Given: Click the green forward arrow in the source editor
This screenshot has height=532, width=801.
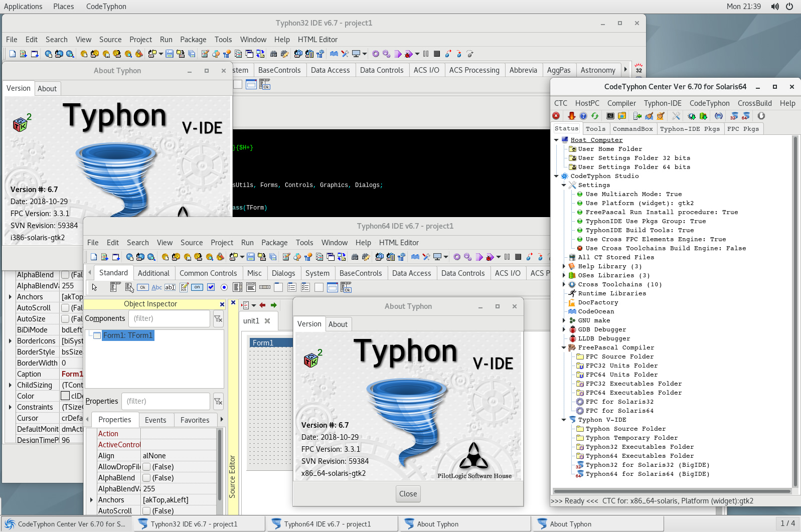Looking at the screenshot, I should [274, 305].
